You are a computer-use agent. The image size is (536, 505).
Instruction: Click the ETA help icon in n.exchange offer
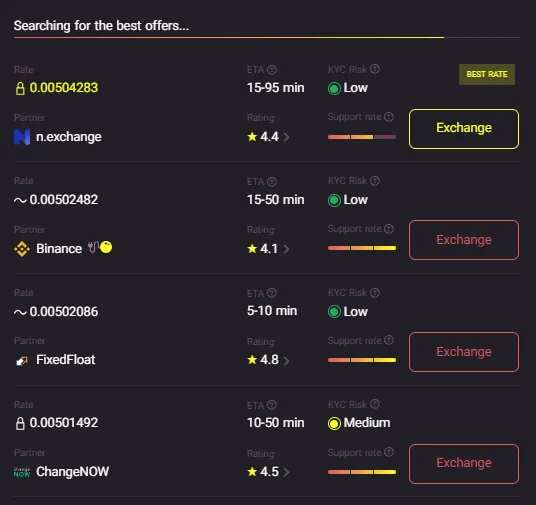tap(272, 70)
